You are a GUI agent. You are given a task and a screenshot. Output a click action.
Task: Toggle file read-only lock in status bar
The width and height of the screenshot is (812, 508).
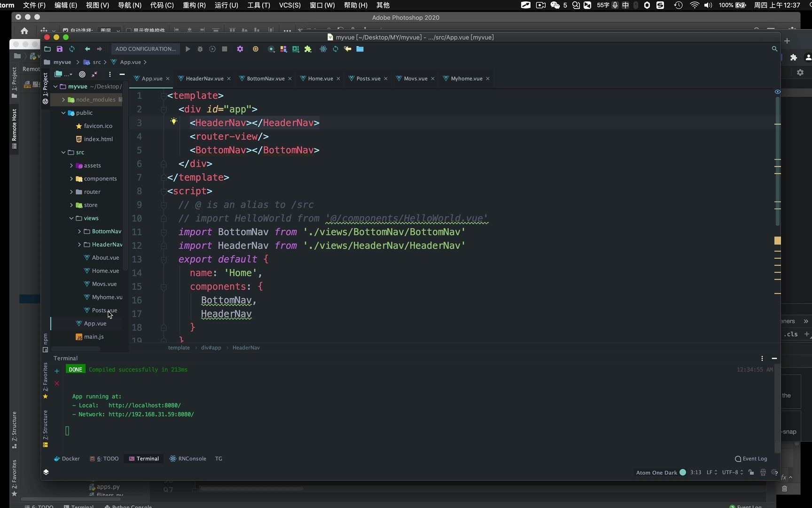pos(751,472)
